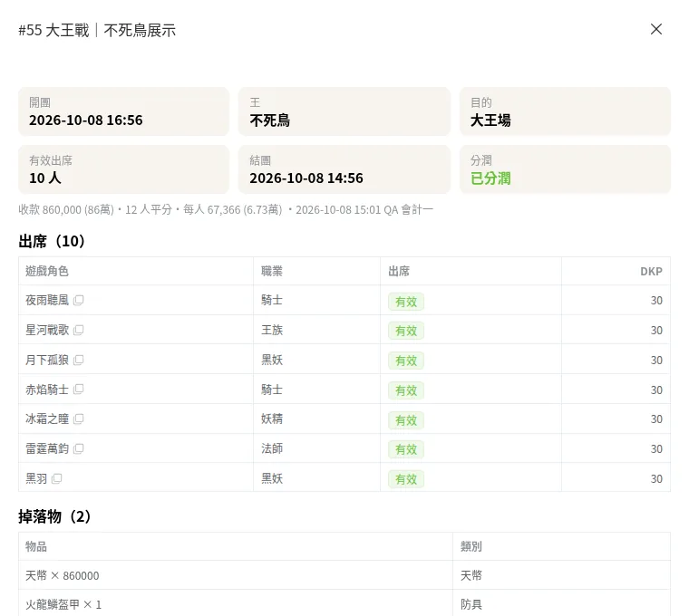Click the 出席 column header
Screen dimensions: 689x616
coord(399,272)
